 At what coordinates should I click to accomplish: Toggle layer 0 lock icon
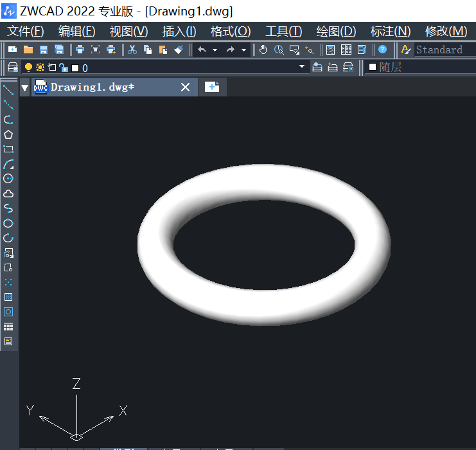tap(64, 67)
